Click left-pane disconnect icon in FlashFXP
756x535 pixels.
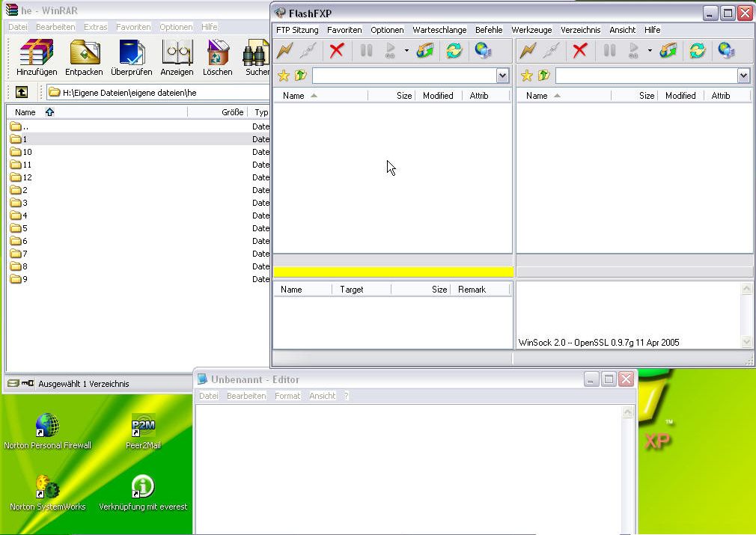coord(308,50)
